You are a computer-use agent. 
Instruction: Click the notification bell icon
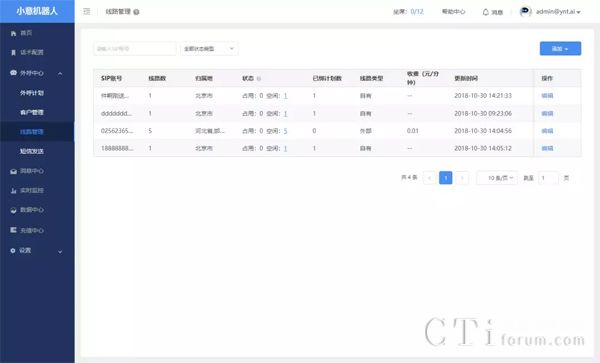click(x=486, y=12)
